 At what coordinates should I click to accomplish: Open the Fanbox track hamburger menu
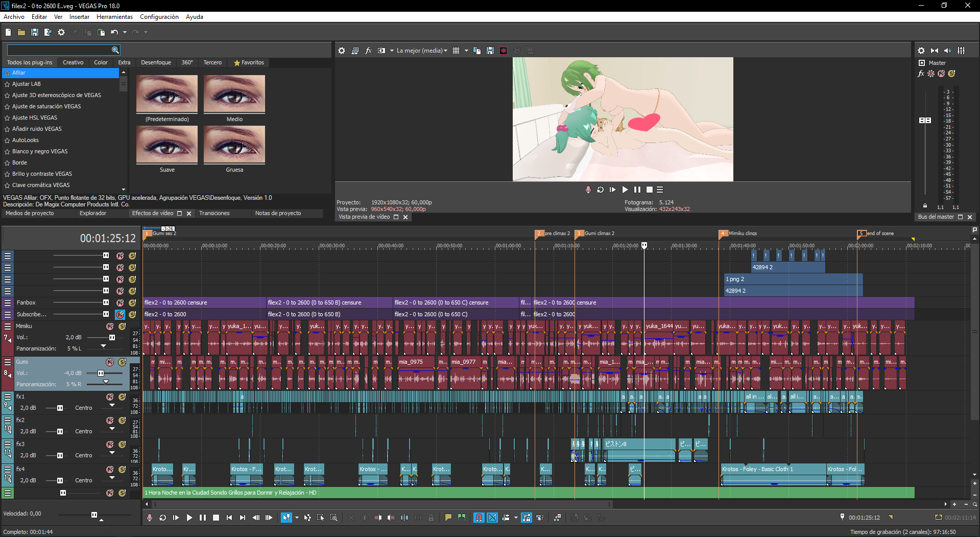(8, 302)
